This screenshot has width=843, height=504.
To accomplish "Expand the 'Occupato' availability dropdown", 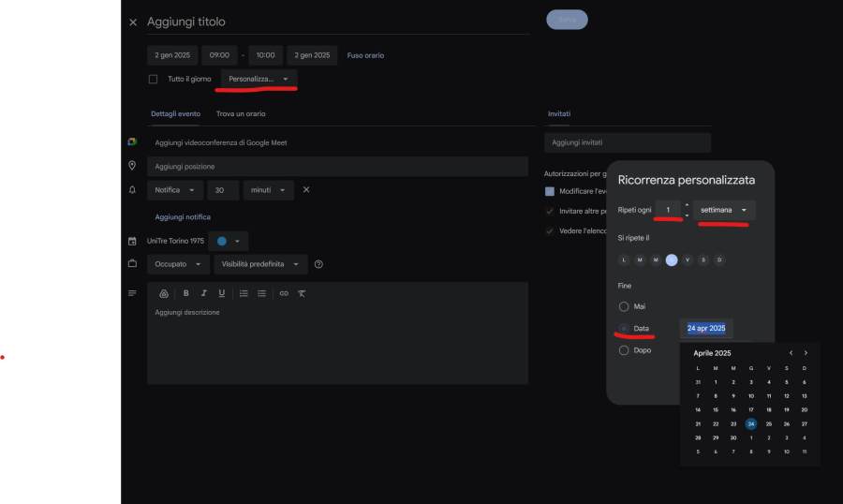I will 176,264.
